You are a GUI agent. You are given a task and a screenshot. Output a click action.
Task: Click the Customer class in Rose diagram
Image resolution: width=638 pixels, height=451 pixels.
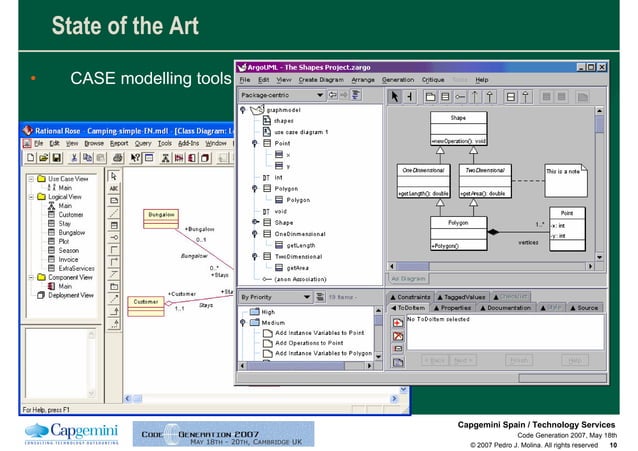pos(146,306)
